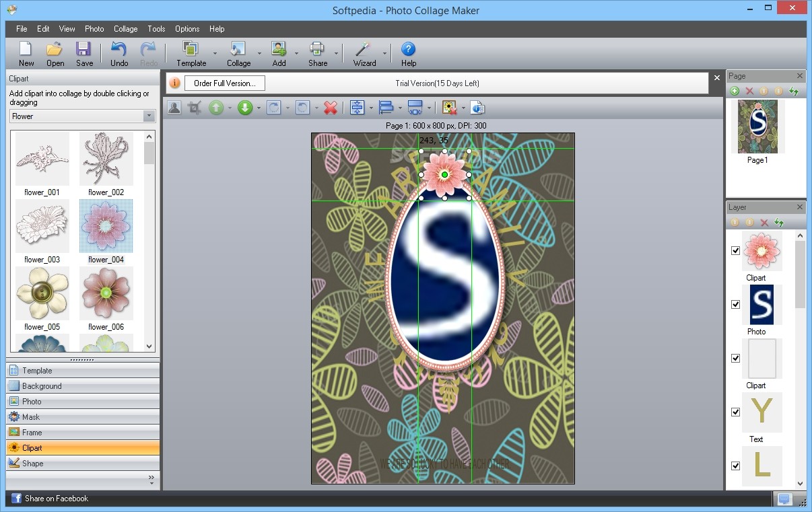Open dropdown next to center alignment icon
Viewport: 812px width, 512px height.
click(x=370, y=108)
